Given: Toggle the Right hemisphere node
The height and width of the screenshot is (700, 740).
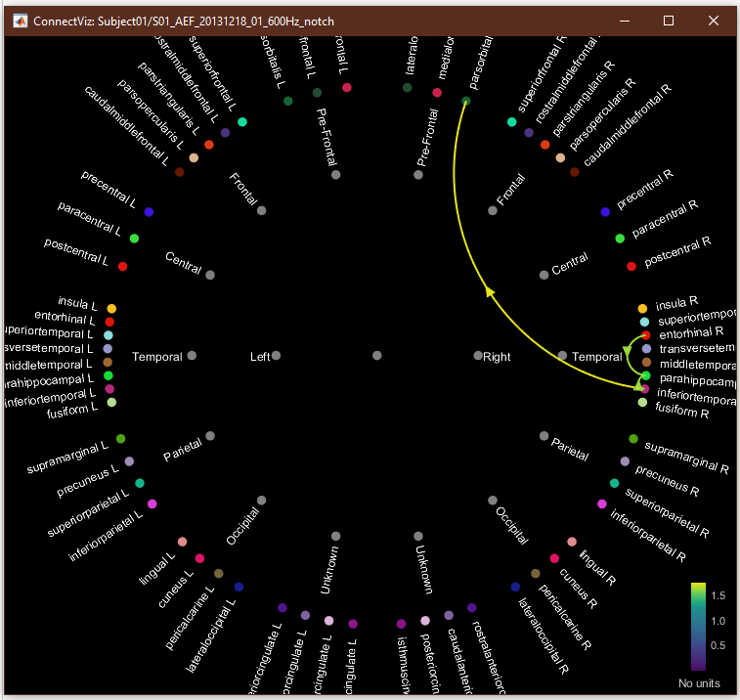Looking at the screenshot, I should point(478,356).
